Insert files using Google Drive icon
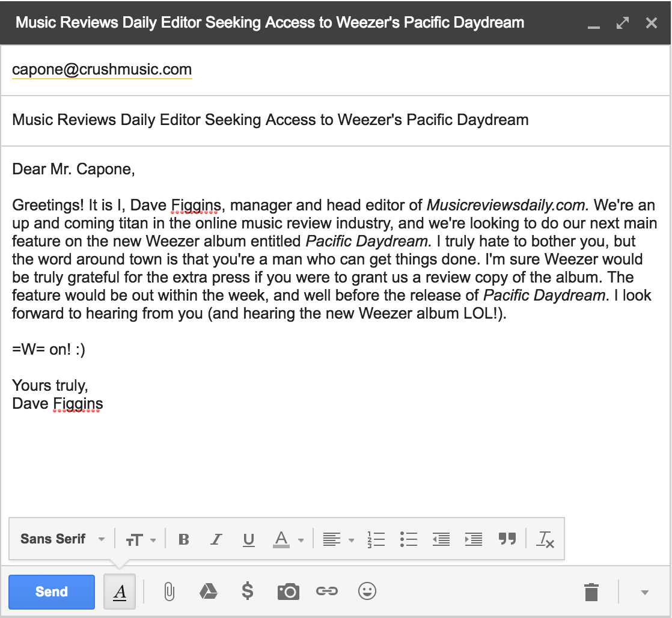The image size is (672, 618). click(x=209, y=592)
